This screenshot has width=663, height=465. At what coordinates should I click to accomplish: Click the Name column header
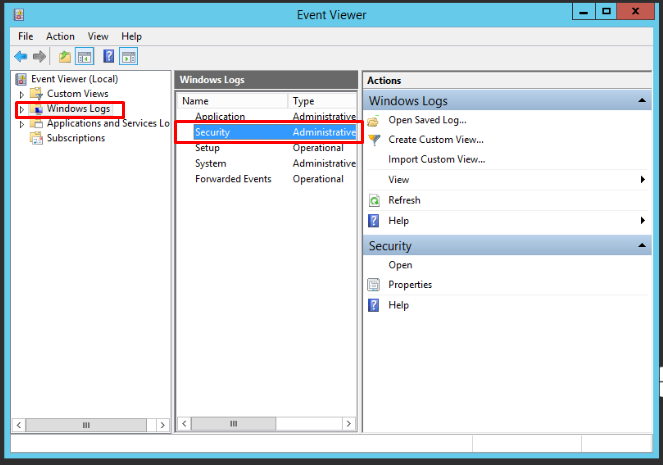click(x=233, y=101)
